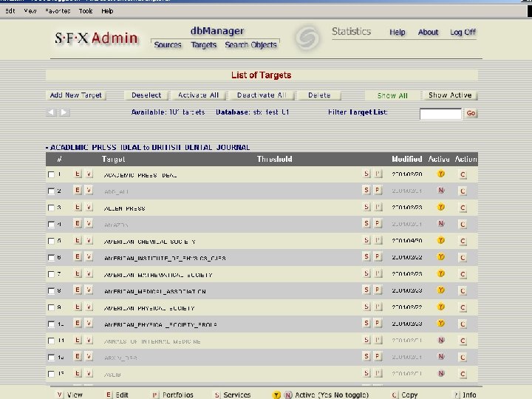Open portfolios for AMERICAN CHEMICAL SOCIETY

pos(378,241)
